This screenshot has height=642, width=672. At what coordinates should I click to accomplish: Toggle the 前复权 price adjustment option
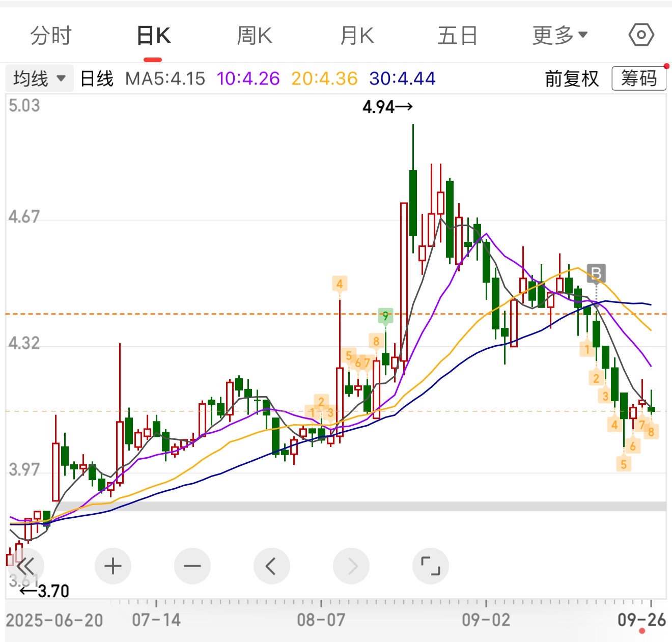571,79
